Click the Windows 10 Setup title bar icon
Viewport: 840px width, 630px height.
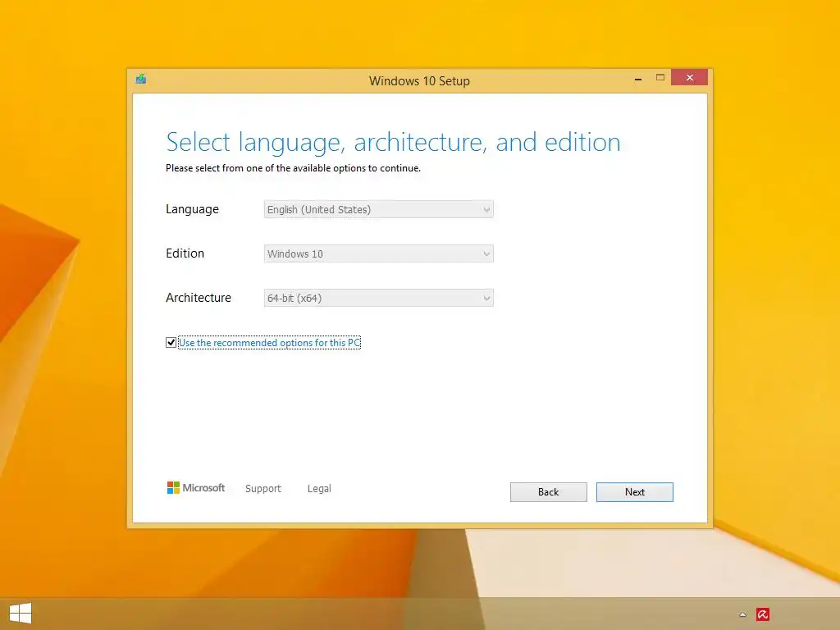(x=141, y=80)
